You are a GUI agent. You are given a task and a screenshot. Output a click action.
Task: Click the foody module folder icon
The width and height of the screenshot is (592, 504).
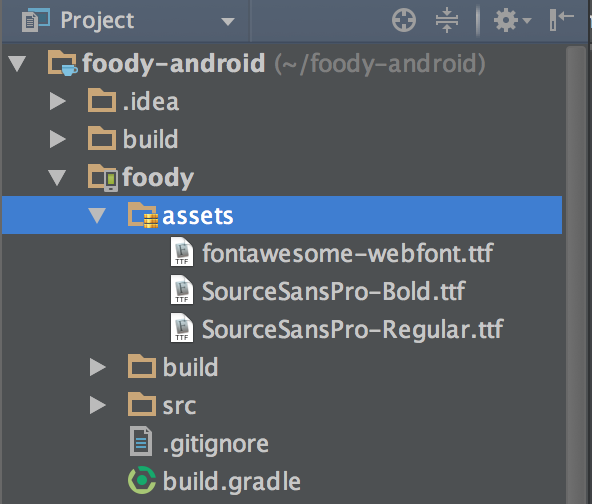[103, 177]
